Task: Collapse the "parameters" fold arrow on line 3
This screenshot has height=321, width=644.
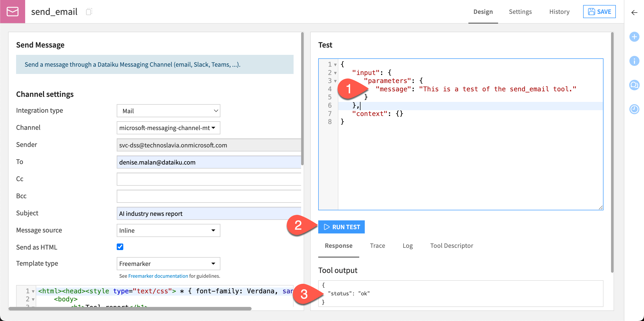Action: click(335, 81)
